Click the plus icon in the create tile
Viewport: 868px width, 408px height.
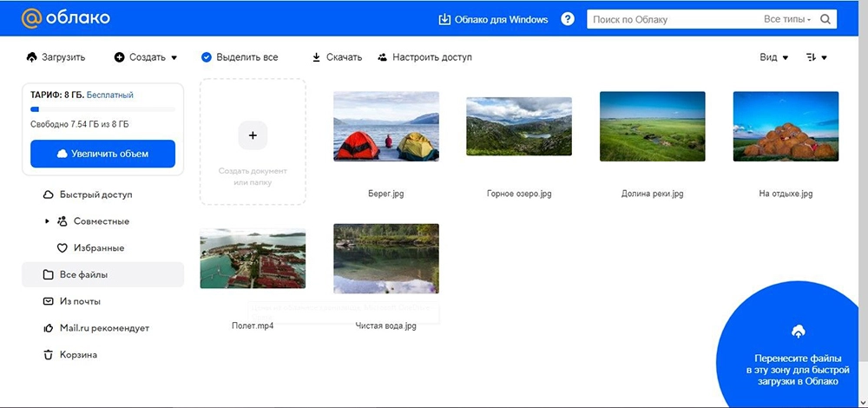click(253, 135)
